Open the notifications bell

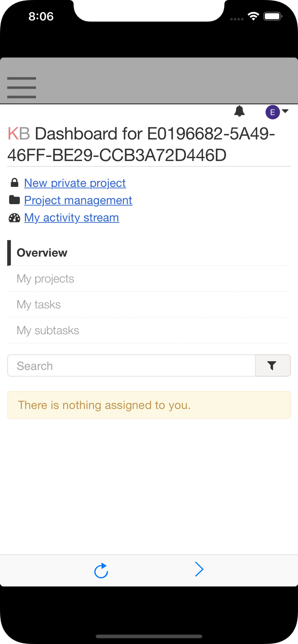(x=239, y=111)
